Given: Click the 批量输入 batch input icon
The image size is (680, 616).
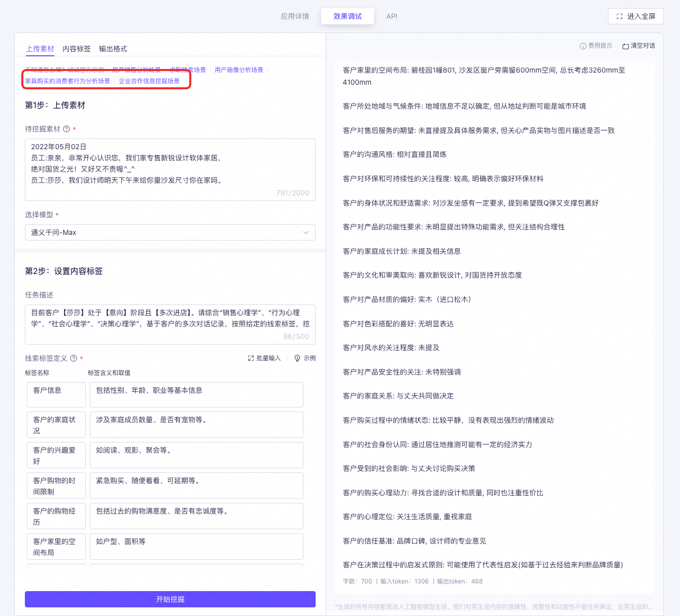Looking at the screenshot, I should pos(251,358).
